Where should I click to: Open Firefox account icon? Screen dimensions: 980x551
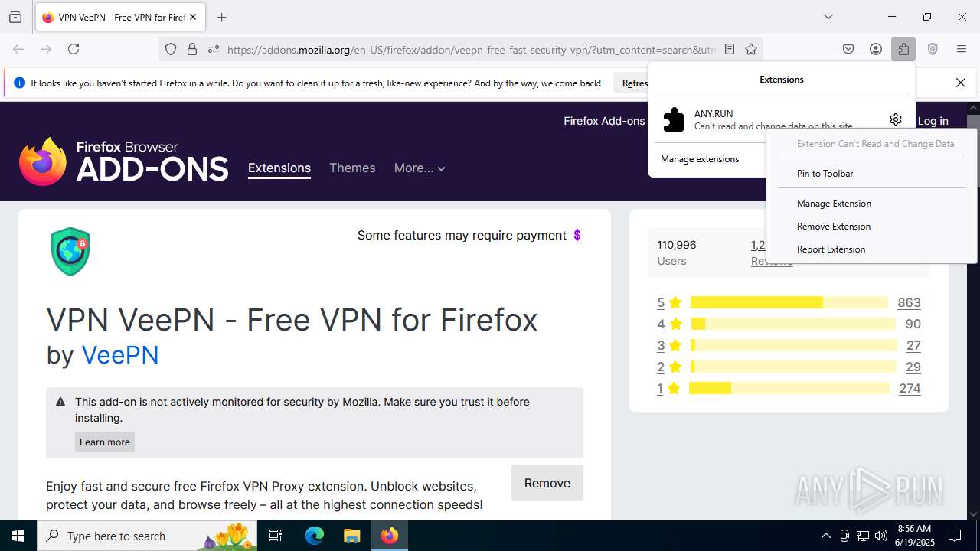(876, 49)
